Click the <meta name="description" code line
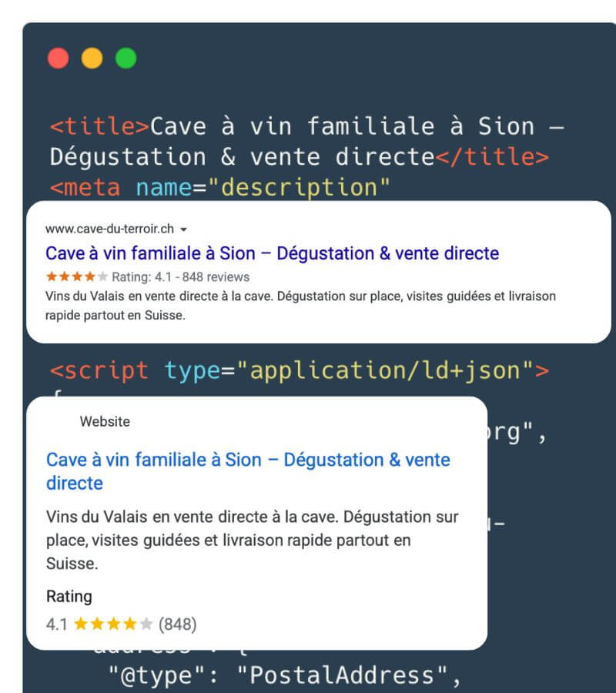 tap(220, 187)
